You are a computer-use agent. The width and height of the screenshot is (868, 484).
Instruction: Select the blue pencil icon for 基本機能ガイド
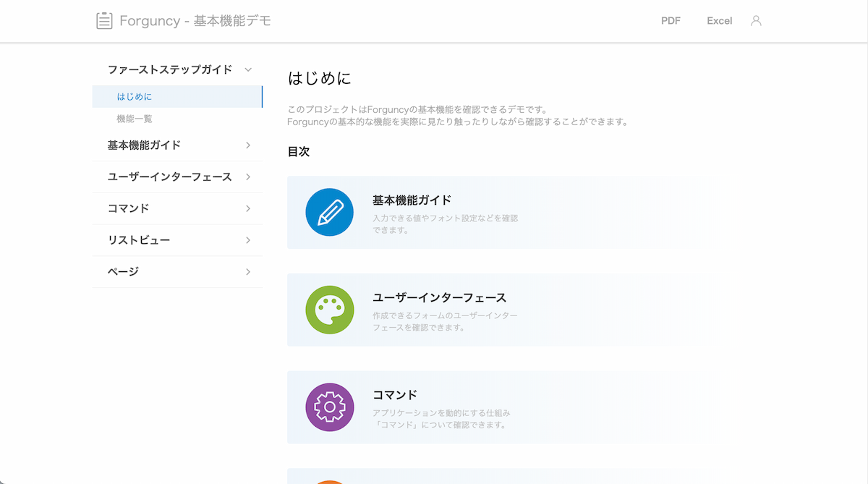pos(329,212)
